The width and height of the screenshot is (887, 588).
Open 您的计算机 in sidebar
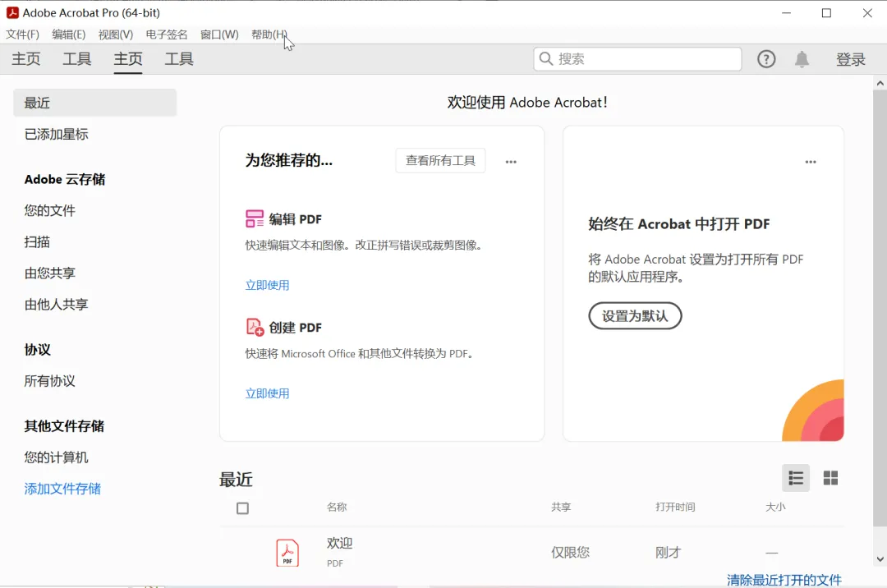(56, 457)
